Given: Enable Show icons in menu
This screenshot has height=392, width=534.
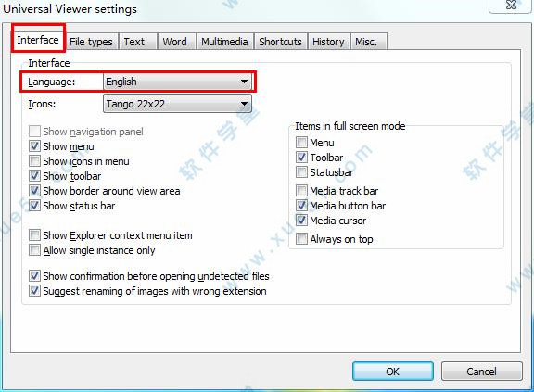Looking at the screenshot, I should [34, 161].
